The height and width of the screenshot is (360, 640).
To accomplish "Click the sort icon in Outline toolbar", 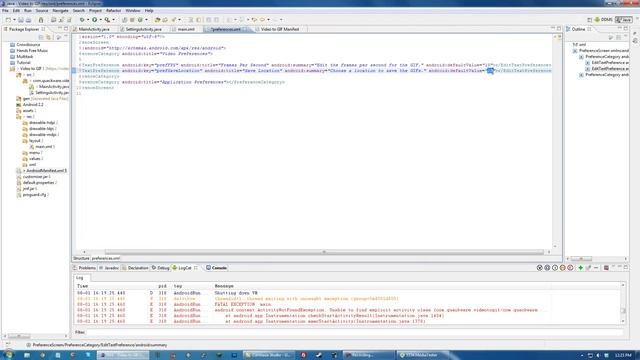I will coord(611,37).
